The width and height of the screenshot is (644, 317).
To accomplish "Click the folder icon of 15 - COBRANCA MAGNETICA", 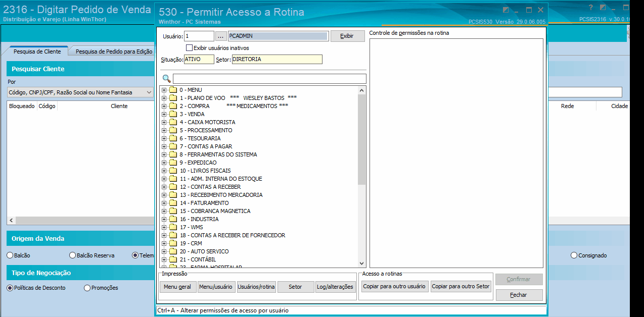I will [x=172, y=211].
